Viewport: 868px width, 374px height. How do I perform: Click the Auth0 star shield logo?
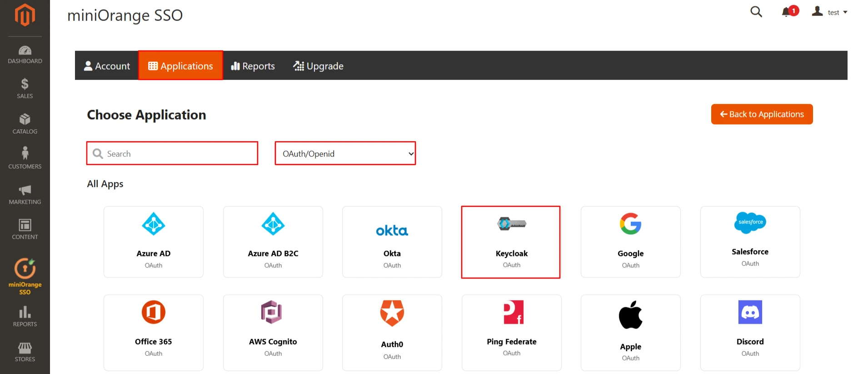(392, 313)
